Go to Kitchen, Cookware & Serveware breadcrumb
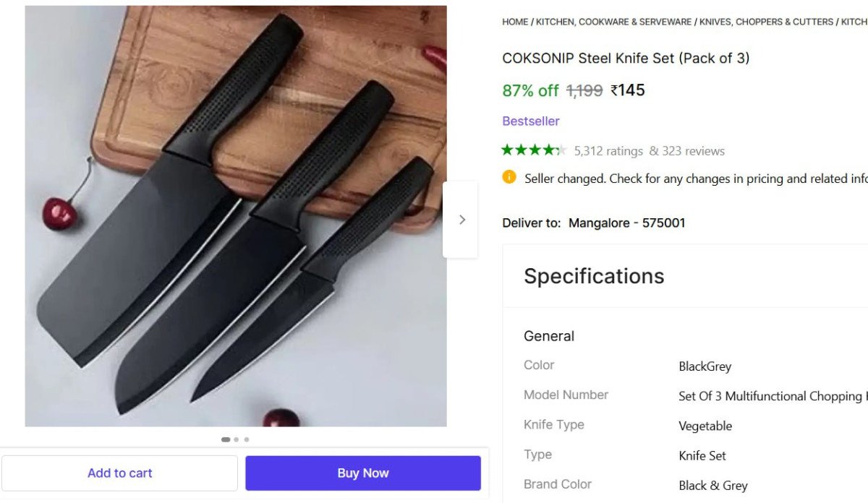 pyautogui.click(x=613, y=22)
